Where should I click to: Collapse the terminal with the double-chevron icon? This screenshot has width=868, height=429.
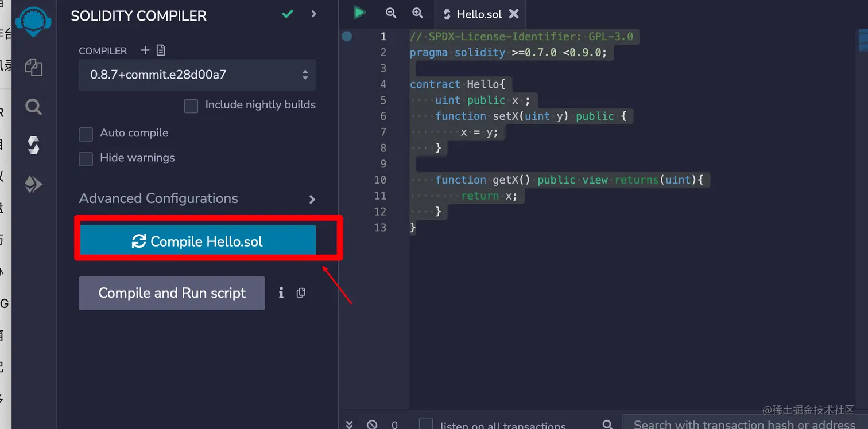(x=349, y=424)
